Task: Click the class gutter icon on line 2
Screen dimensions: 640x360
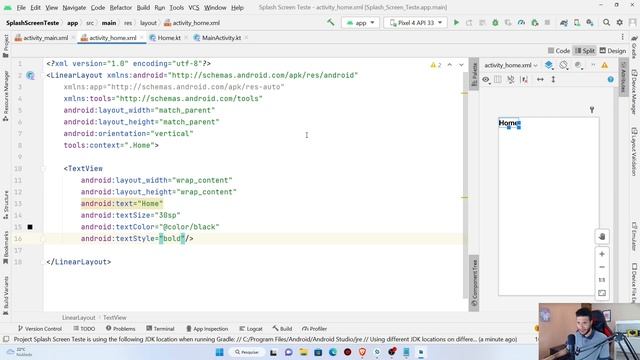Action: tap(30, 76)
